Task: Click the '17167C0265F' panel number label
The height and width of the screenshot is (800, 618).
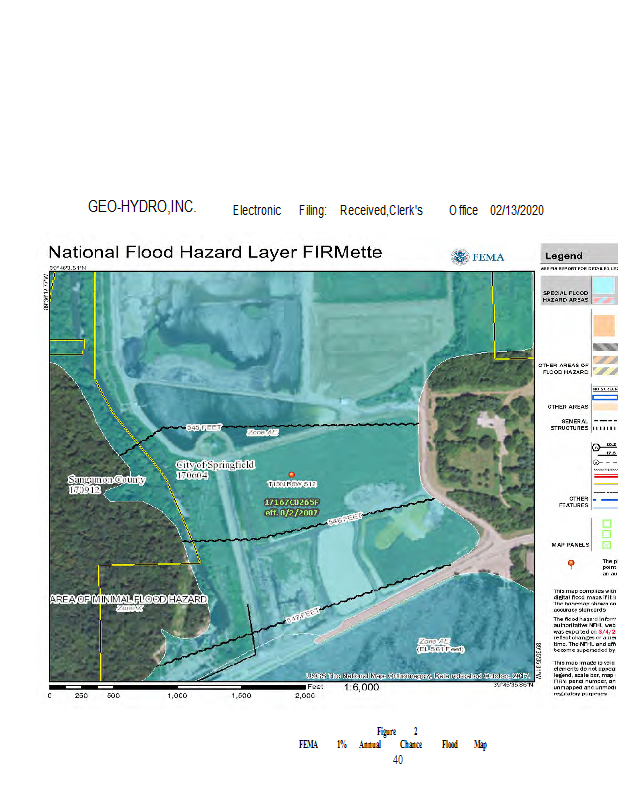Action: (x=291, y=501)
